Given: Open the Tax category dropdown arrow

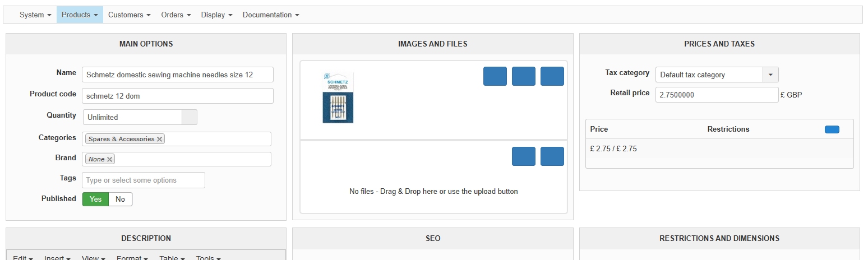Looking at the screenshot, I should [770, 75].
